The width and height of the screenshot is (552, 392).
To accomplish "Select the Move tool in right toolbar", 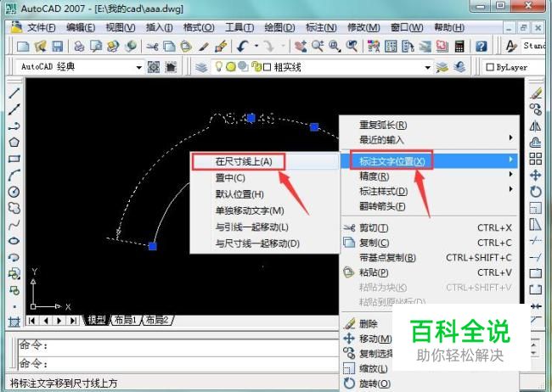I will pyautogui.click(x=536, y=176).
